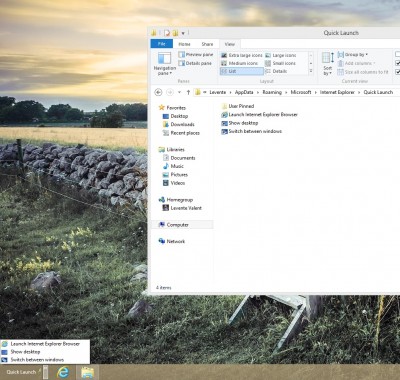
Task: Open the File menu tab
Action: [x=162, y=44]
